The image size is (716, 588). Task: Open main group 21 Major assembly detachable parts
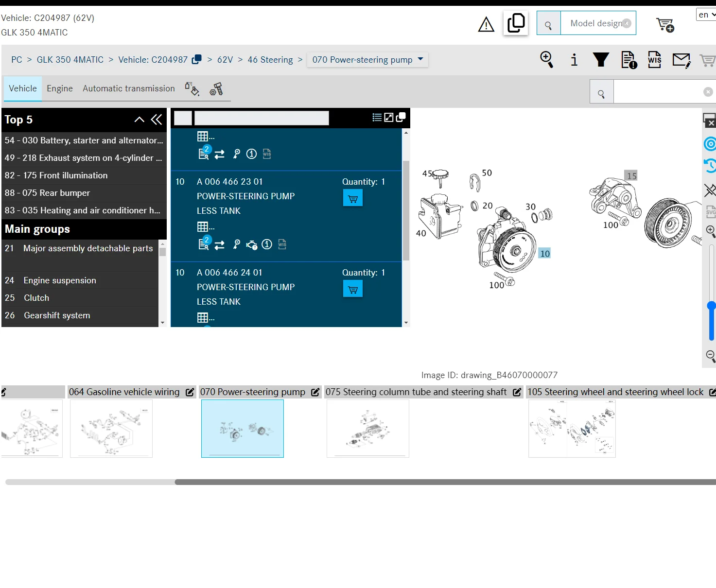coord(80,255)
